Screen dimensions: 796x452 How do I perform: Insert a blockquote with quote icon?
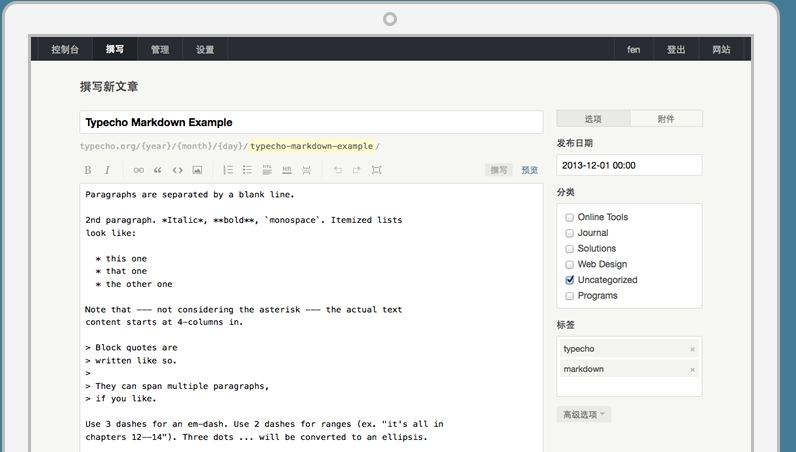tap(158, 170)
